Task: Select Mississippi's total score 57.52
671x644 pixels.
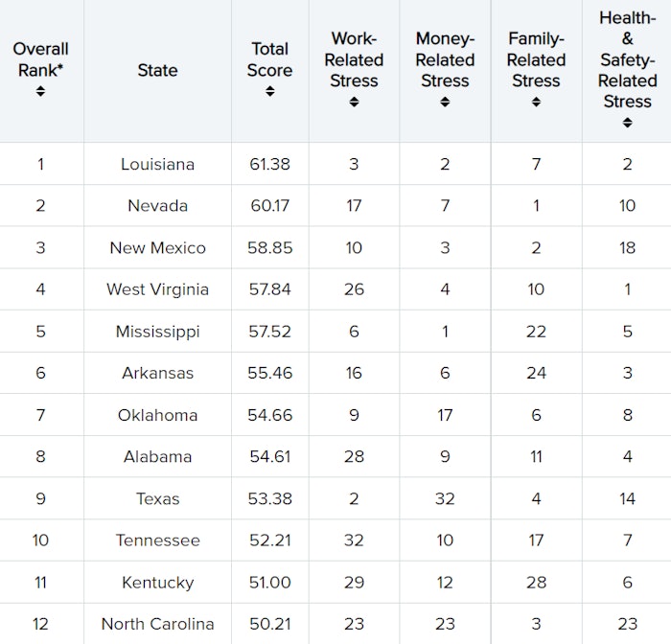Action: (x=270, y=332)
